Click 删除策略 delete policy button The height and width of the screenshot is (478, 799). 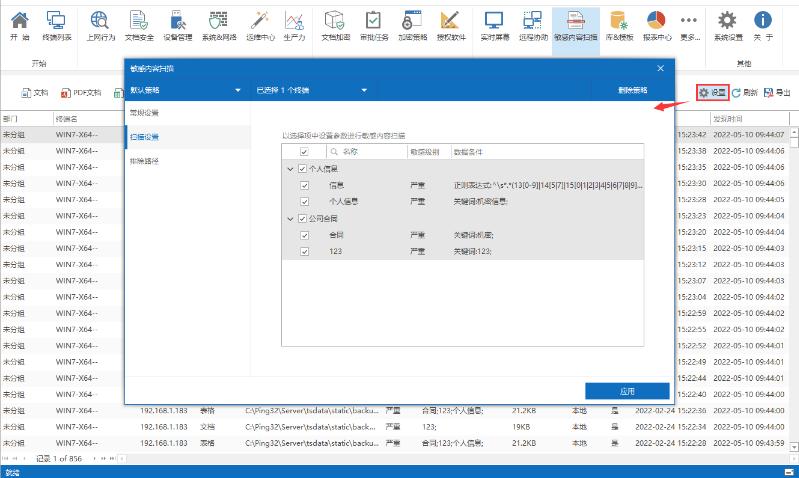pos(632,90)
